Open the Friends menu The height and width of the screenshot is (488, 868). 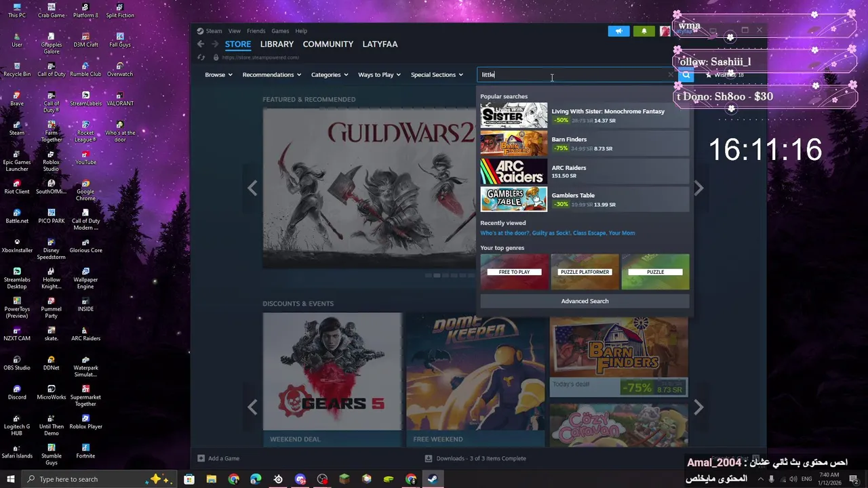(256, 31)
